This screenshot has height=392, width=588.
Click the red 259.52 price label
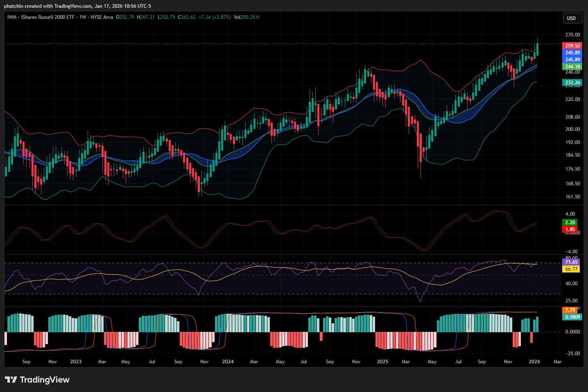572,46
